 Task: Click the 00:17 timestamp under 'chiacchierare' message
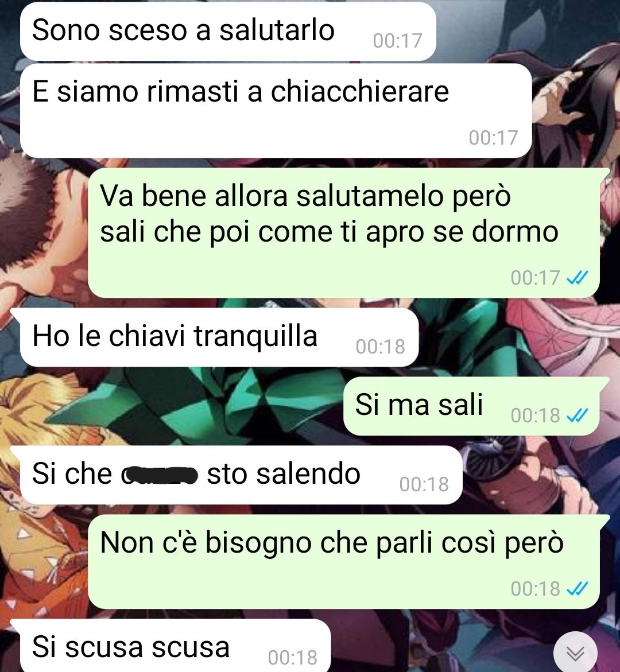[x=494, y=138]
